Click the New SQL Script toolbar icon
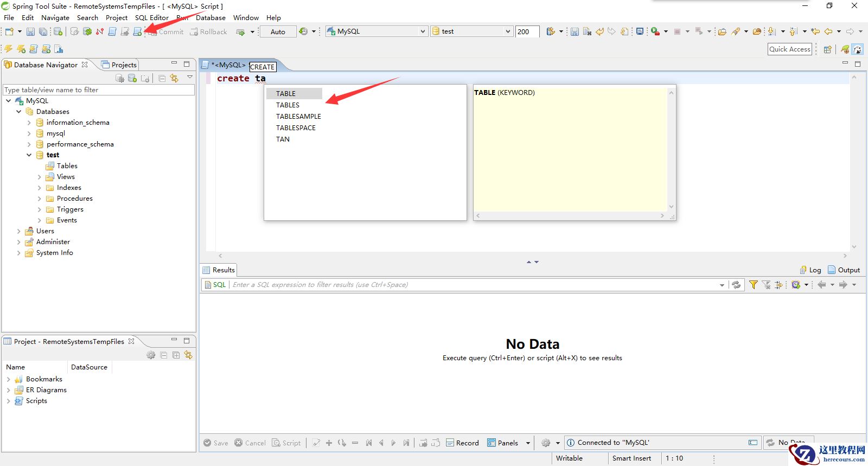Screen dimensions: 868x466 [138, 31]
